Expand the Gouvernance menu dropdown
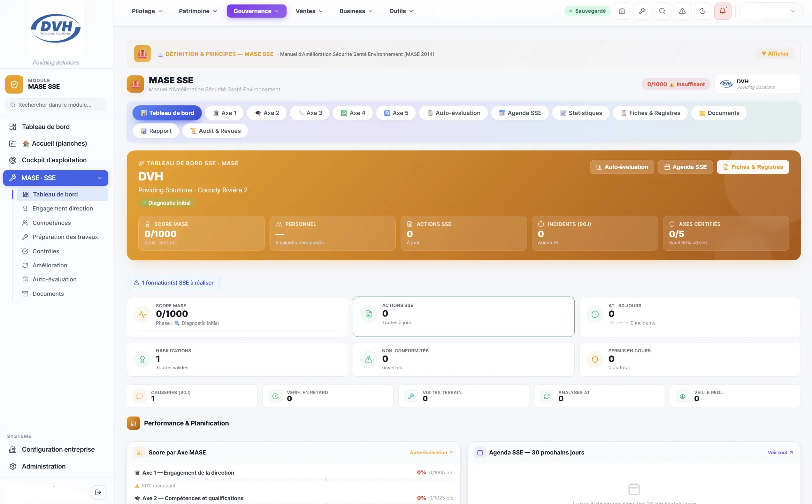812x504 pixels. 256,11
